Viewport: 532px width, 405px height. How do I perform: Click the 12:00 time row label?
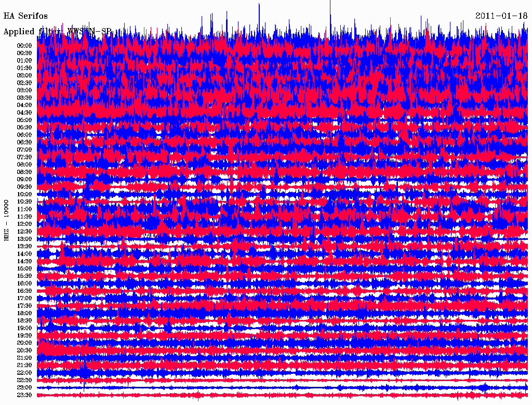pyautogui.click(x=24, y=224)
